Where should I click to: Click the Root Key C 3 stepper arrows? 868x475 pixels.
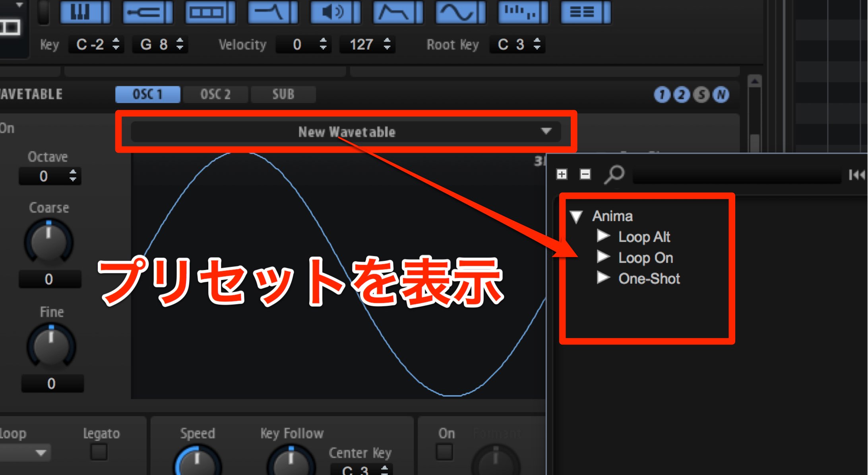(x=537, y=44)
